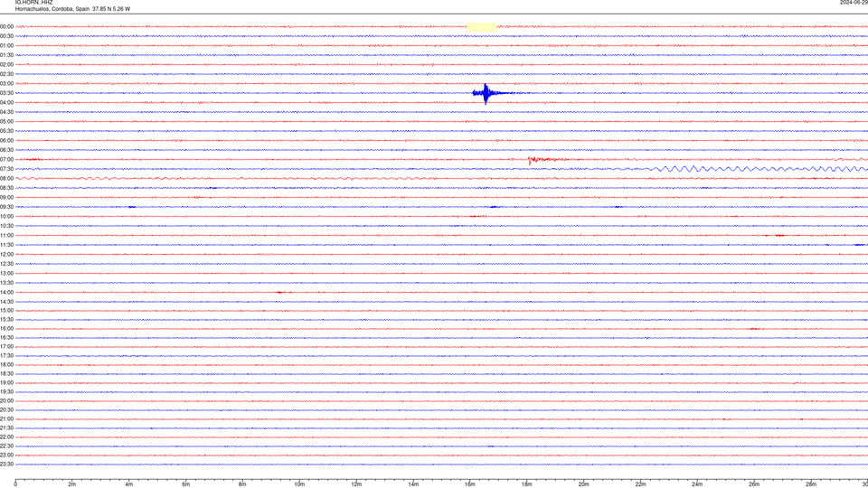Click the 21:00 time label
The image size is (868, 488).
click(x=6, y=419)
